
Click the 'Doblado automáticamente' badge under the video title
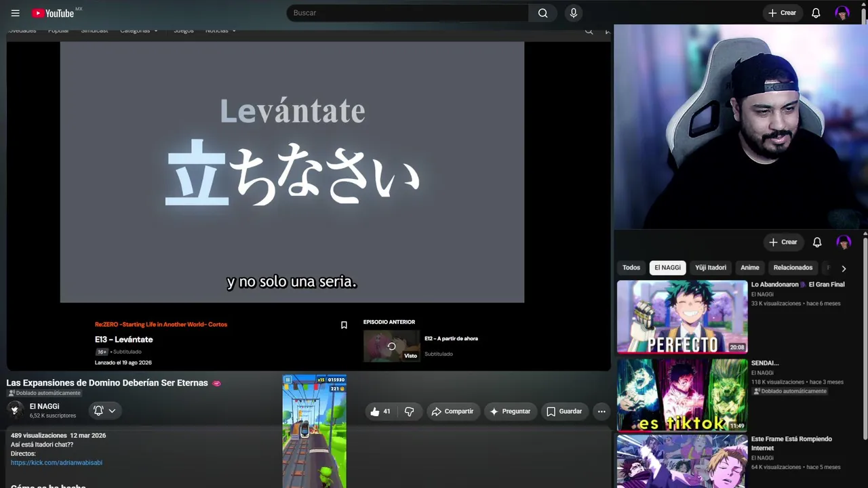(x=44, y=393)
